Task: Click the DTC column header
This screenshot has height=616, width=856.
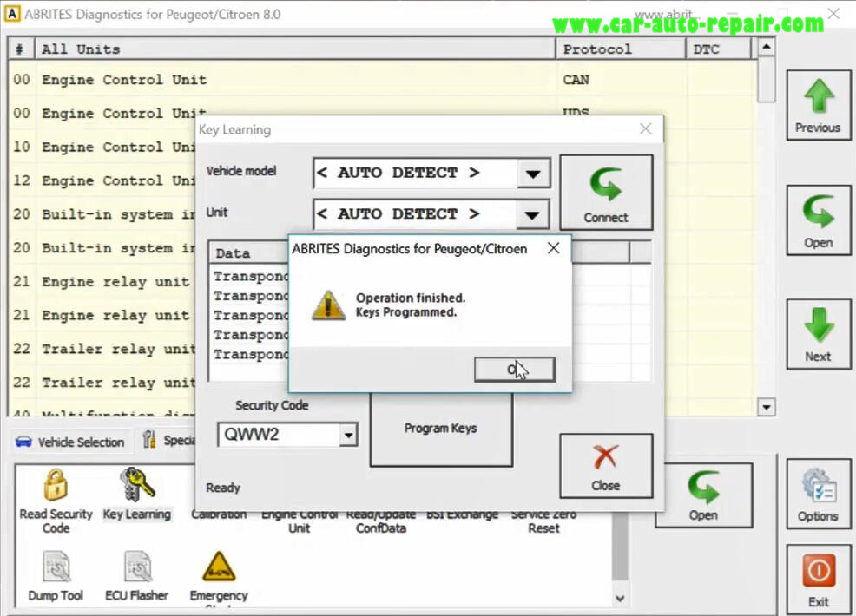Action: [x=719, y=49]
